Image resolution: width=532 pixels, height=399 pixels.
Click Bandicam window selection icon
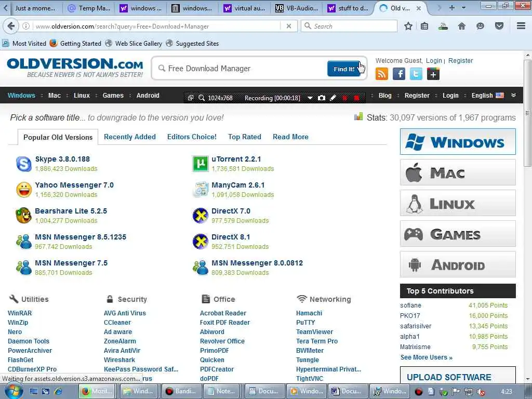click(191, 98)
